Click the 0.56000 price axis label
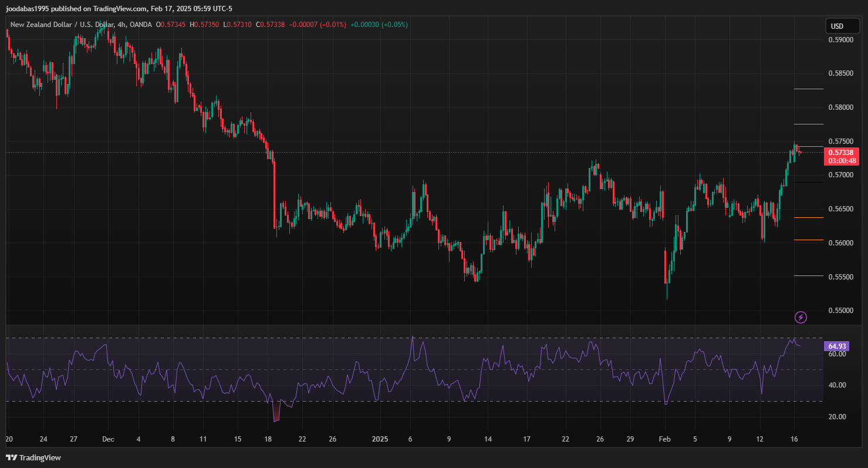 (x=840, y=243)
